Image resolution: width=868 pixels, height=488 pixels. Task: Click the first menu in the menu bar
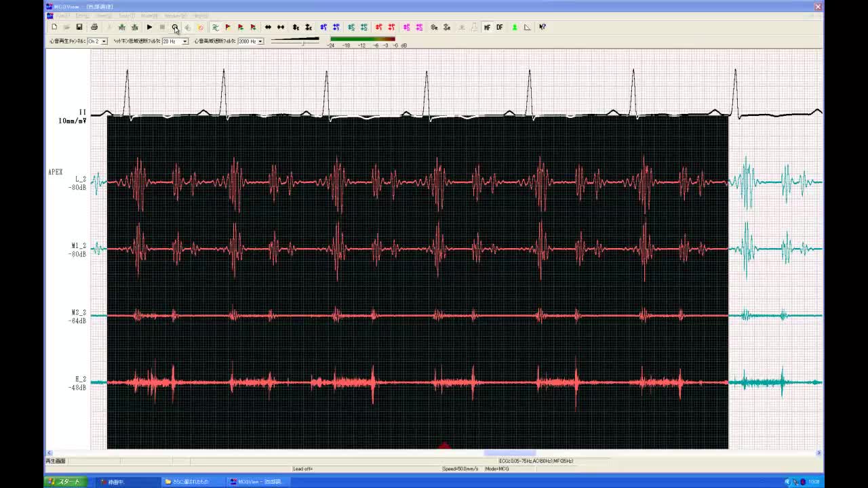63,16
